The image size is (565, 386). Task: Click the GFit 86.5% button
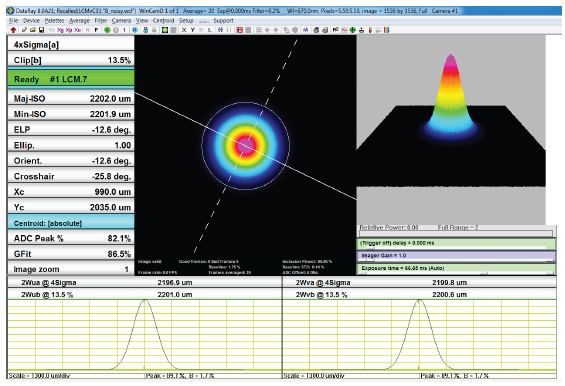click(x=71, y=253)
